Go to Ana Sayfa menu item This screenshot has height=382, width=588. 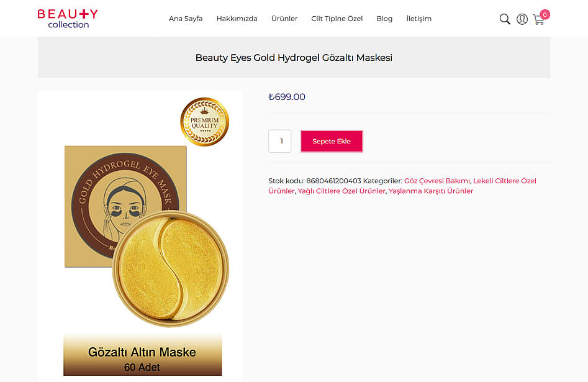186,19
